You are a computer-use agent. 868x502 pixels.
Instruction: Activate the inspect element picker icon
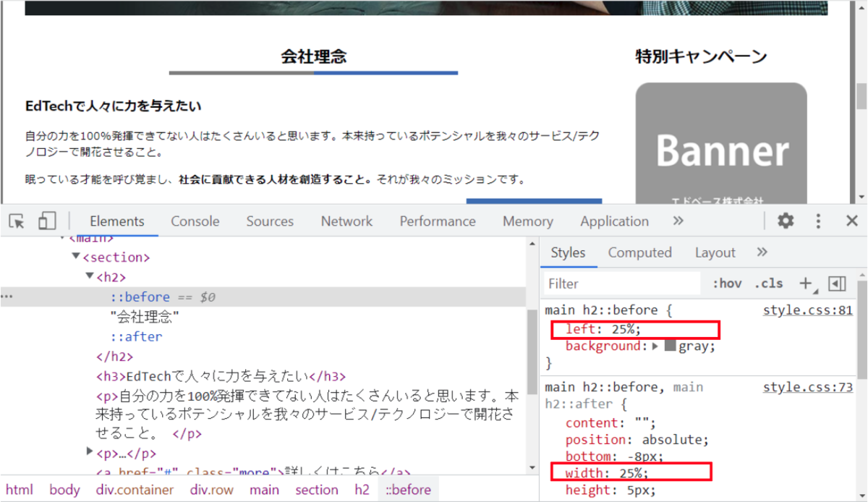pyautogui.click(x=17, y=221)
